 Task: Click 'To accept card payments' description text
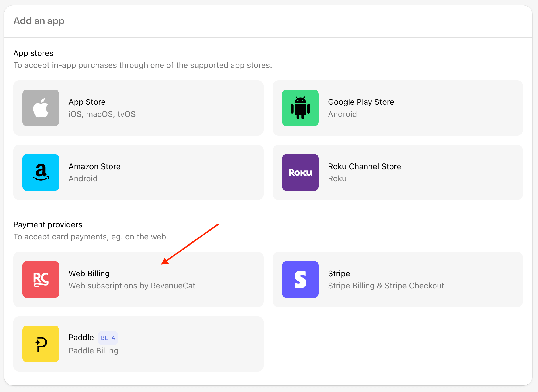click(91, 237)
